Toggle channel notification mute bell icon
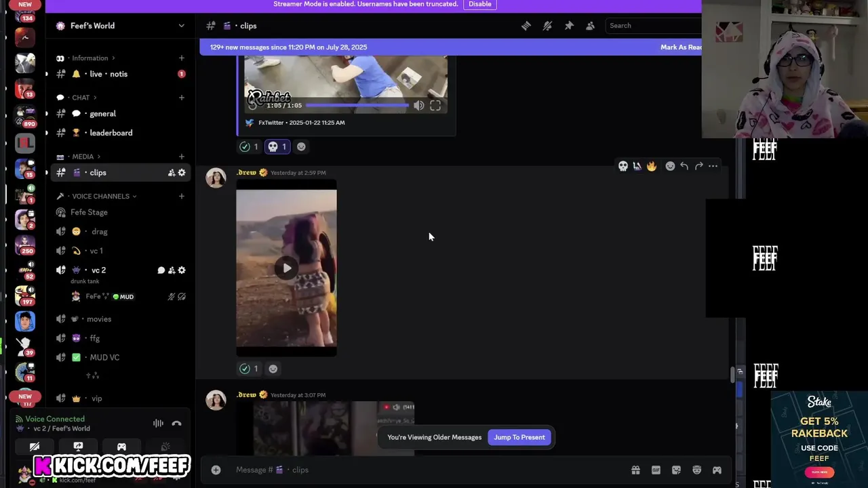This screenshot has width=868, height=488. (x=547, y=26)
